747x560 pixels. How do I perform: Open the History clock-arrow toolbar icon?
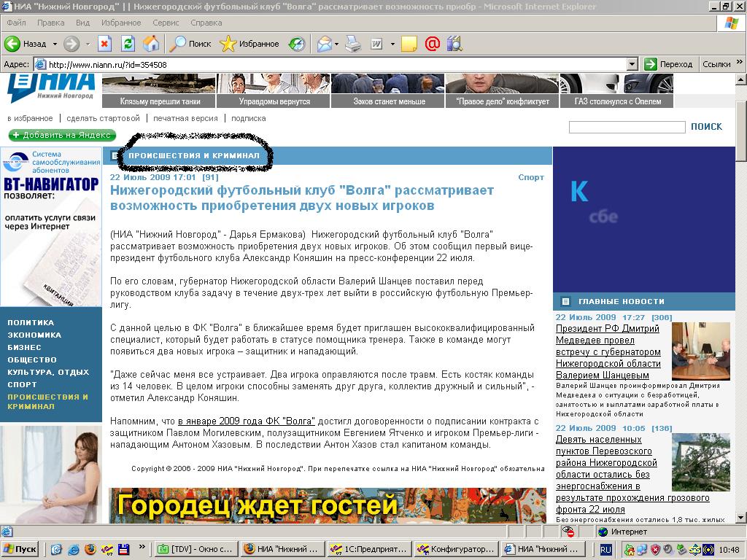[297, 44]
